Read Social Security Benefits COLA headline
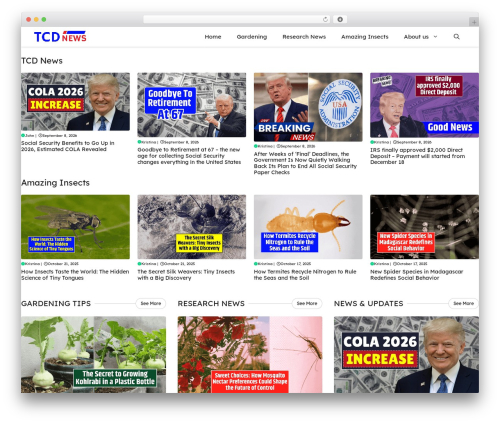500x423 pixels. [68, 146]
